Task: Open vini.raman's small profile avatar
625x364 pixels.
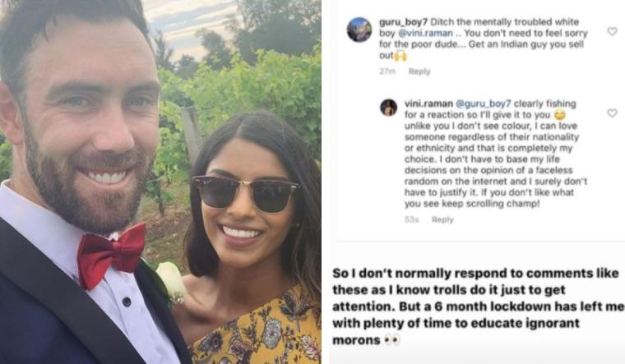Action: [x=389, y=108]
